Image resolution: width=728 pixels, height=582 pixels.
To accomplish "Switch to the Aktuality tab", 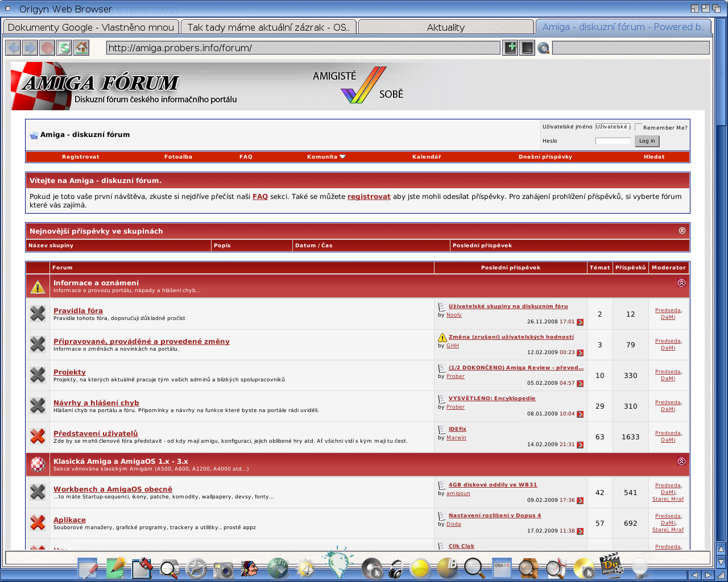I will click(446, 27).
